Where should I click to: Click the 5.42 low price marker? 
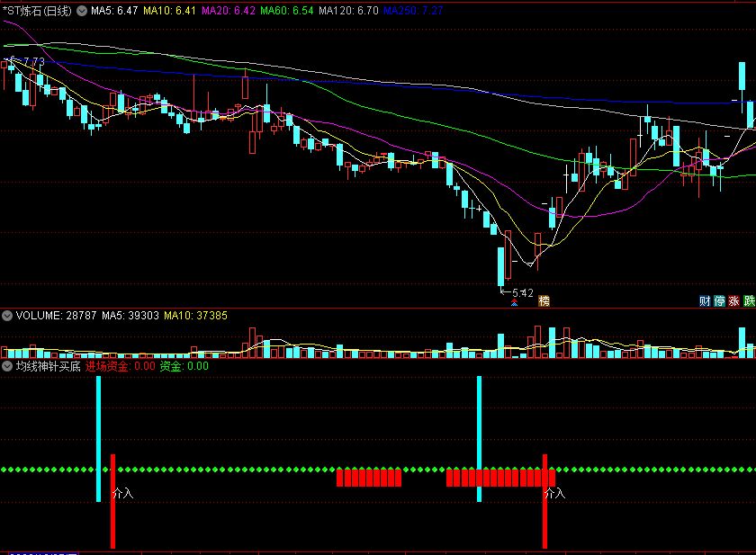coord(523,293)
